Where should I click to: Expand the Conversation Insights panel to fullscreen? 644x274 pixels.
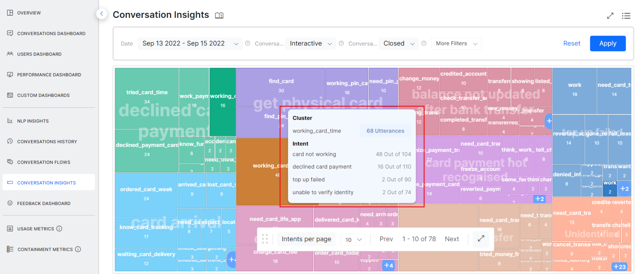tap(610, 16)
